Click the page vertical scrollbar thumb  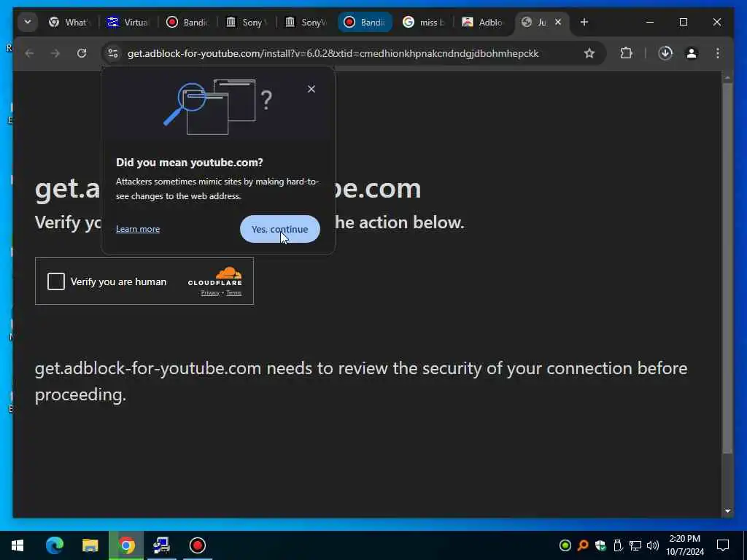coord(727,268)
